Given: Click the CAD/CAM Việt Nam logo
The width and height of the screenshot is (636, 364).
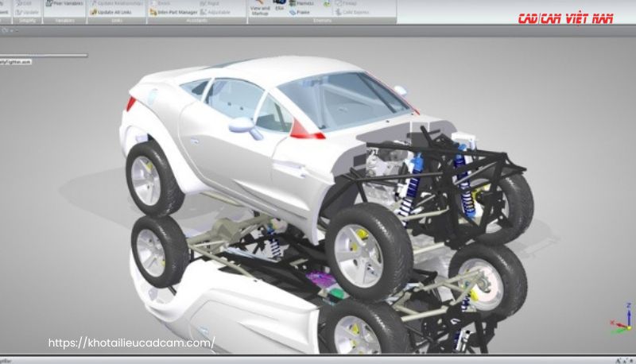Looking at the screenshot, I should (x=565, y=18).
